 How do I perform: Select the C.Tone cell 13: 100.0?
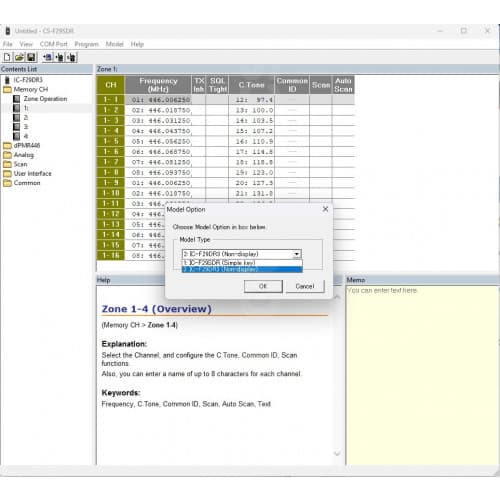[x=252, y=110]
